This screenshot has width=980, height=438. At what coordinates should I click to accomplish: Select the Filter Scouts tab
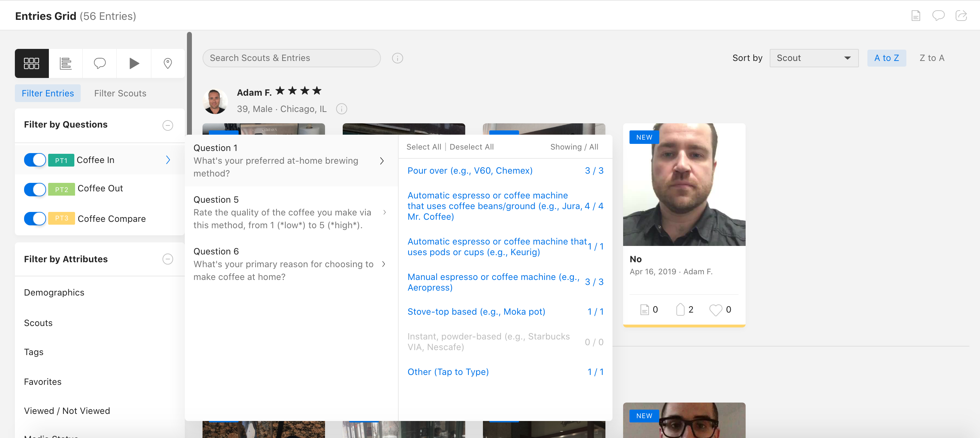120,93
